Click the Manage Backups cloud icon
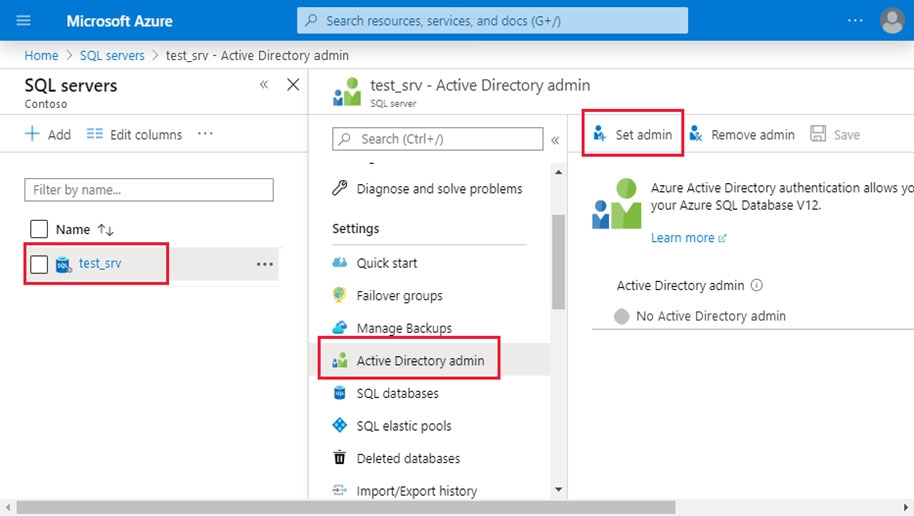914x516 pixels. click(340, 327)
